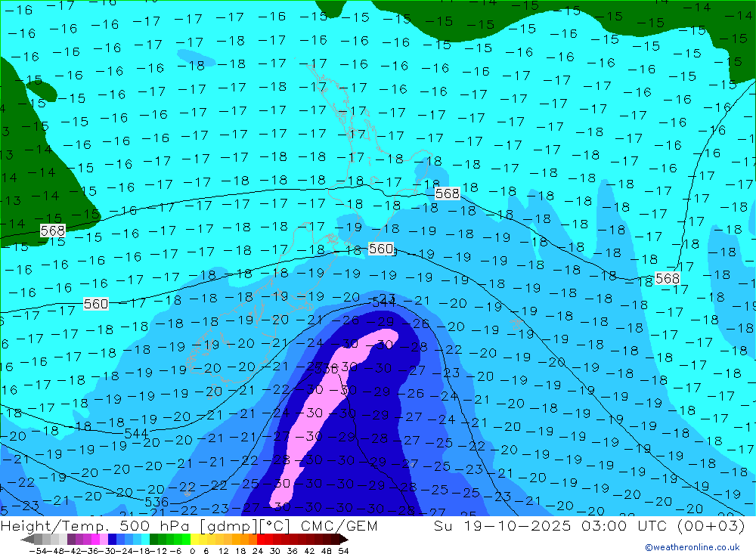
Task: Click the 568 contour label near map center
Action: tap(447, 193)
